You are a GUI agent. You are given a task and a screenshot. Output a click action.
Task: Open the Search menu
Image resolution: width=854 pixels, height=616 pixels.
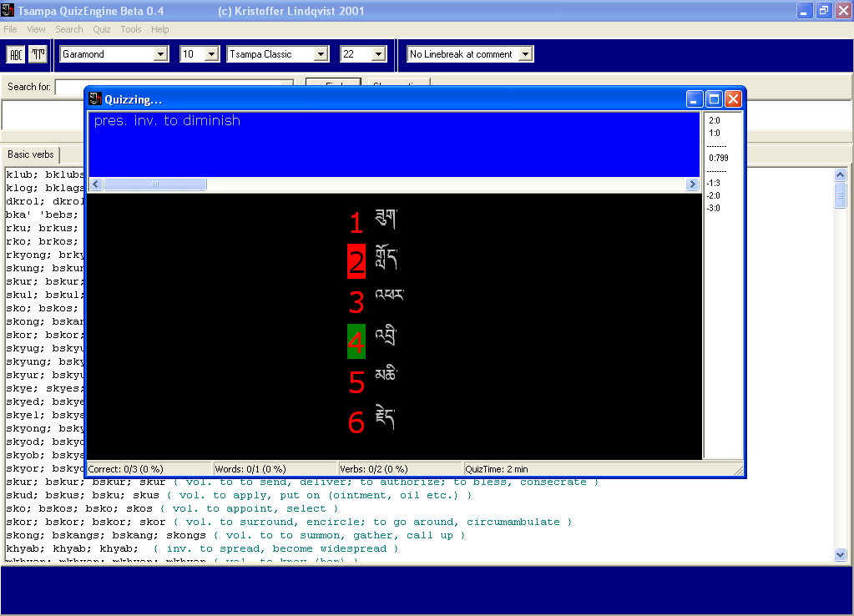click(x=69, y=29)
